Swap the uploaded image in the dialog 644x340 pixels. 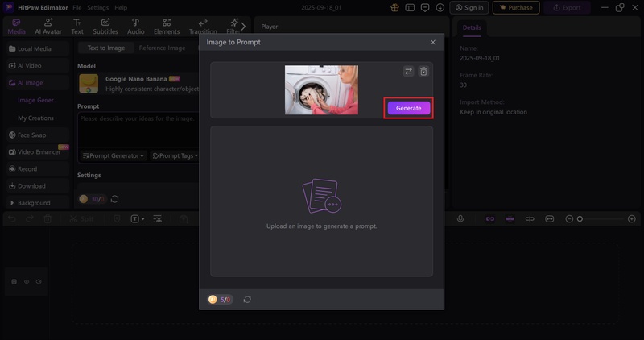coord(408,72)
